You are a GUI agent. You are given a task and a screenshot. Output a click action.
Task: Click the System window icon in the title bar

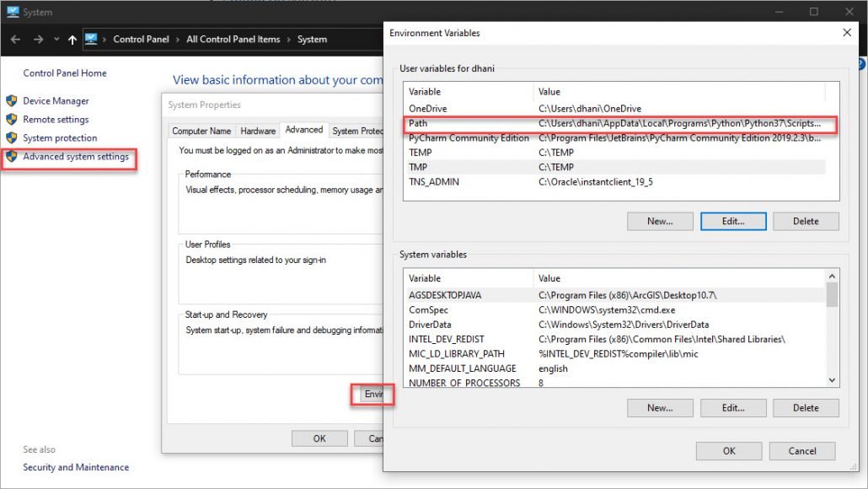pyautogui.click(x=13, y=12)
